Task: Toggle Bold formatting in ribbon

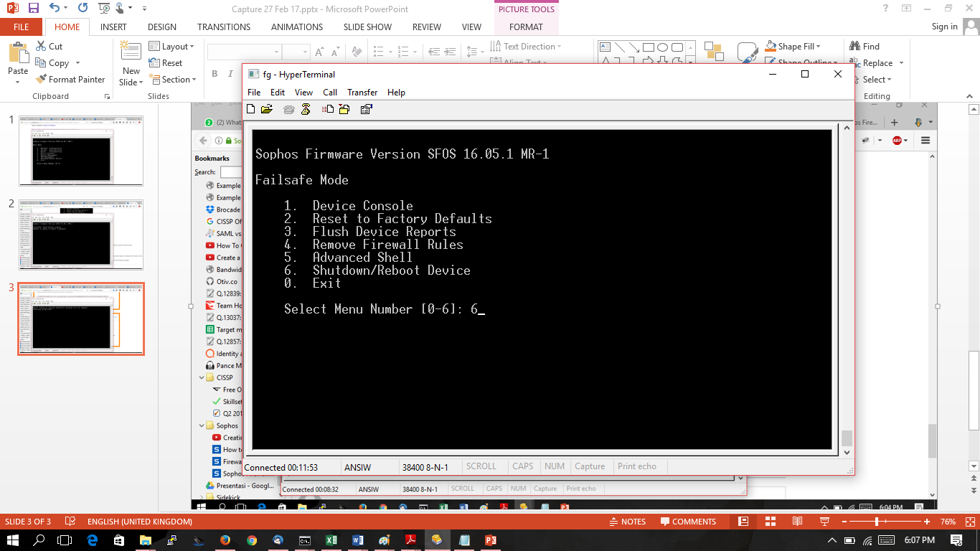Action: [x=214, y=74]
